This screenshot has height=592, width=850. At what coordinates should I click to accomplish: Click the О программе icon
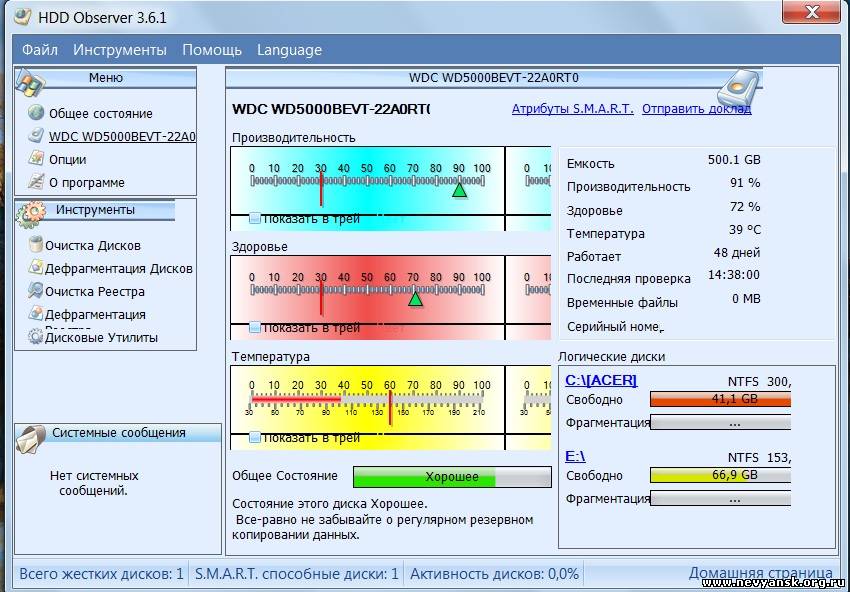36,181
